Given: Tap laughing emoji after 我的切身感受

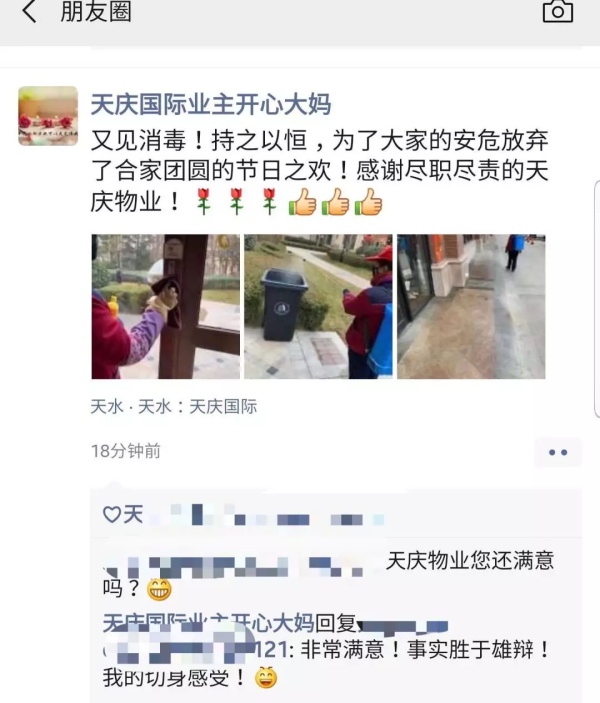Looking at the screenshot, I should point(266,677).
